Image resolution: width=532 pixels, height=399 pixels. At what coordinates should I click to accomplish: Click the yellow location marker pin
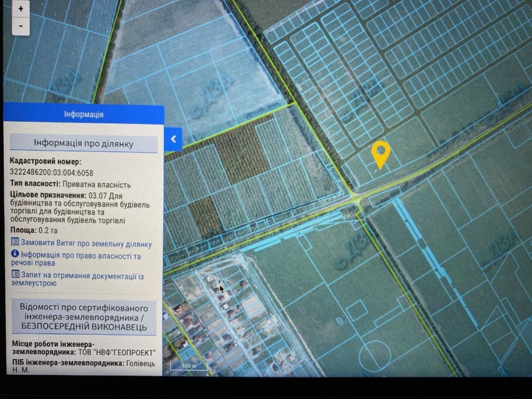point(380,154)
